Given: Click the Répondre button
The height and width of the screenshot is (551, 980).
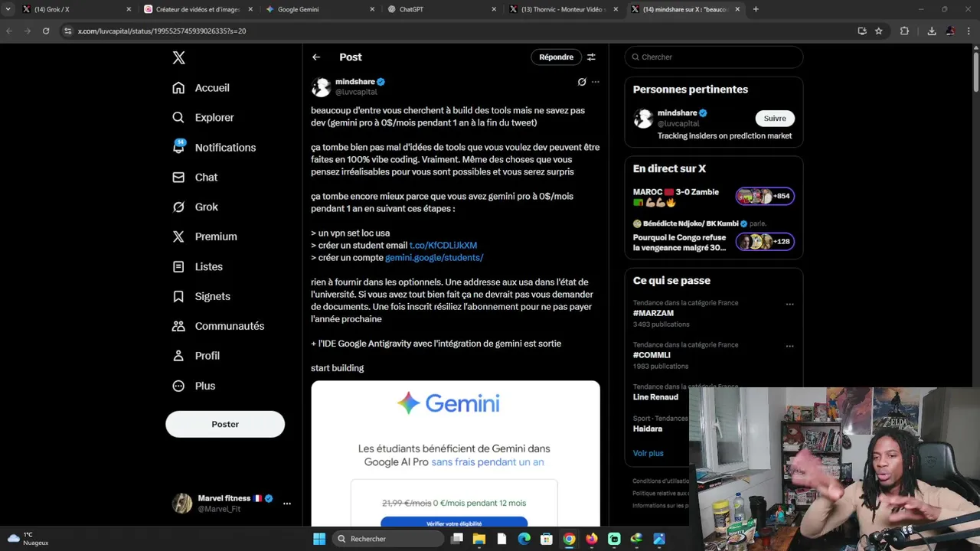Looking at the screenshot, I should pos(556,57).
